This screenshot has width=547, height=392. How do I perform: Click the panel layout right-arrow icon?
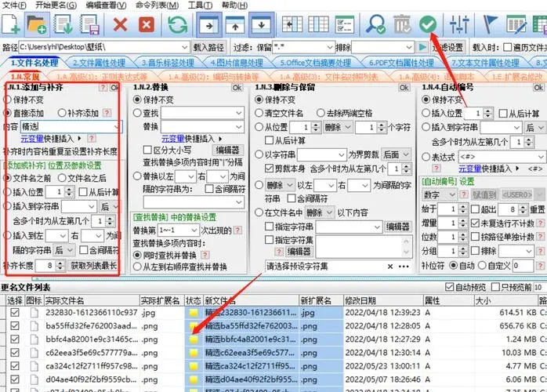click(208, 25)
